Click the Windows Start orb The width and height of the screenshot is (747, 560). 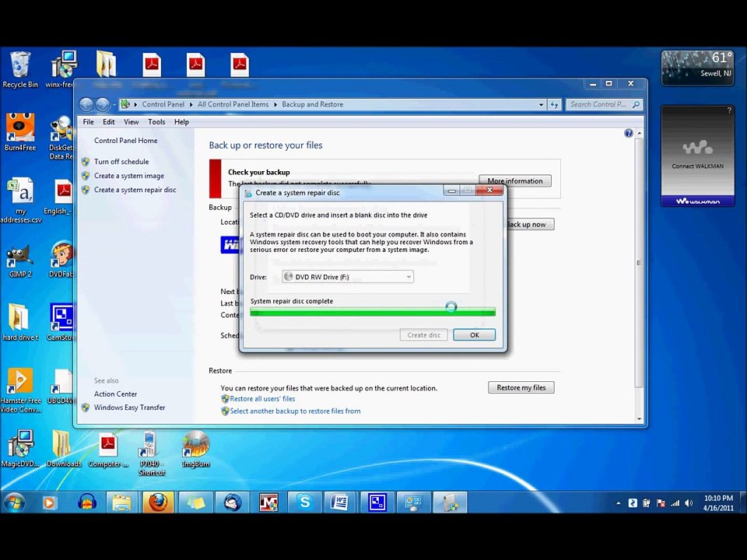(15, 502)
